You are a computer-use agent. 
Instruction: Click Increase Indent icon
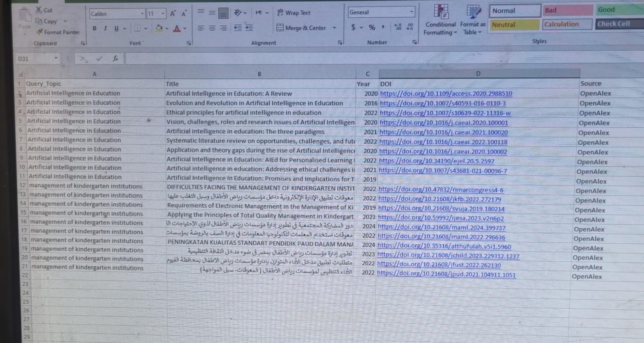249,27
